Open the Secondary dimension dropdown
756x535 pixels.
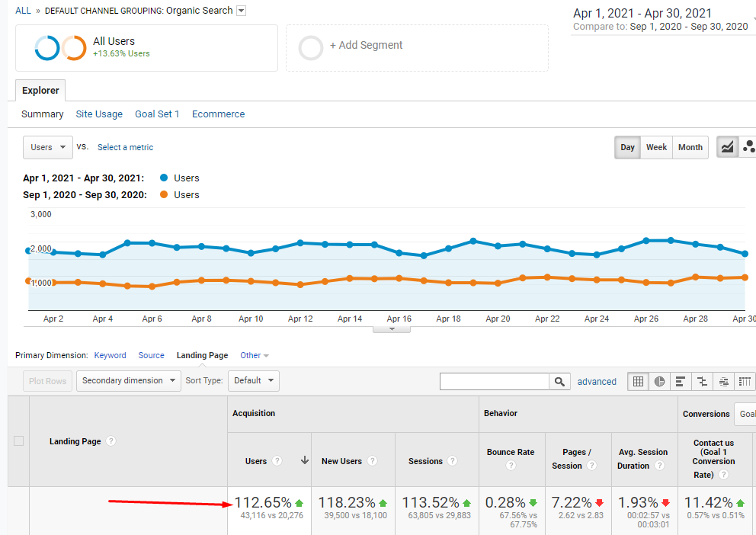coord(128,380)
